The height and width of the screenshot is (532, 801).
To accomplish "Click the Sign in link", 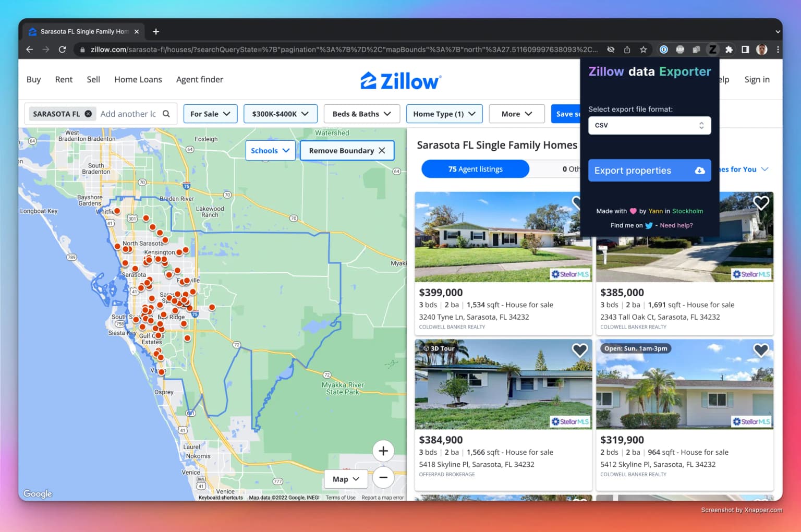I will click(757, 79).
